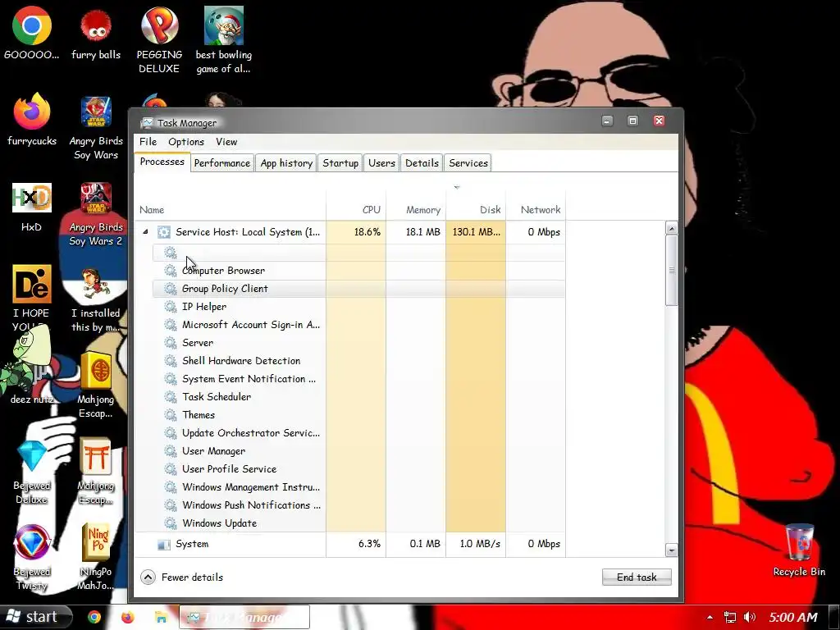This screenshot has height=630, width=840.
Task: Open the furry balls desktop icon
Action: click(x=96, y=33)
